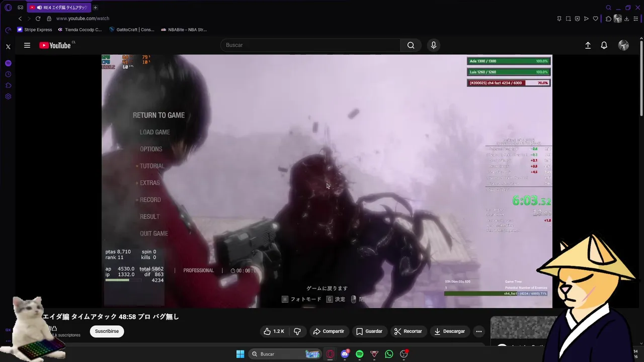Open the NBABite bookmark
The width and height of the screenshot is (644, 362).
click(x=184, y=30)
